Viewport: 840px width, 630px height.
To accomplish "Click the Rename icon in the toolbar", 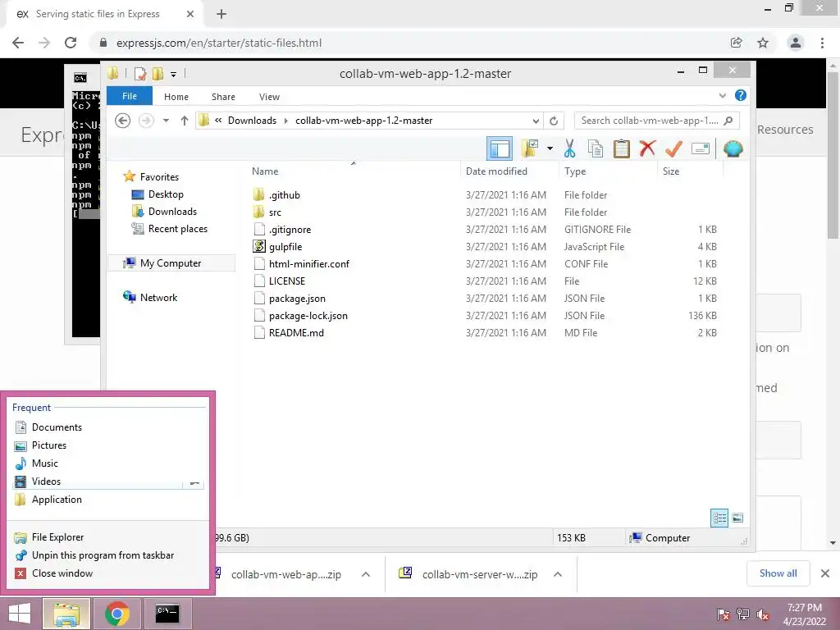I will tap(701, 148).
